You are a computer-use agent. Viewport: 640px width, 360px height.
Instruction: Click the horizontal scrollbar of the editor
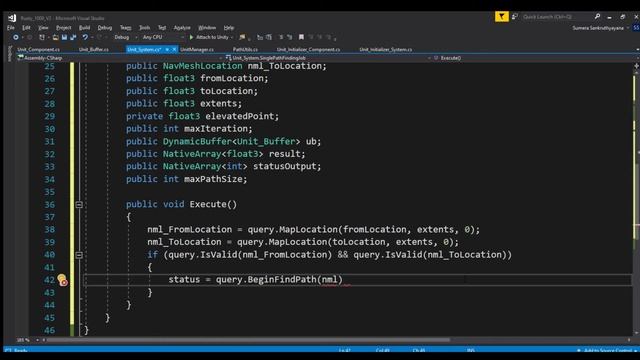coord(248,340)
